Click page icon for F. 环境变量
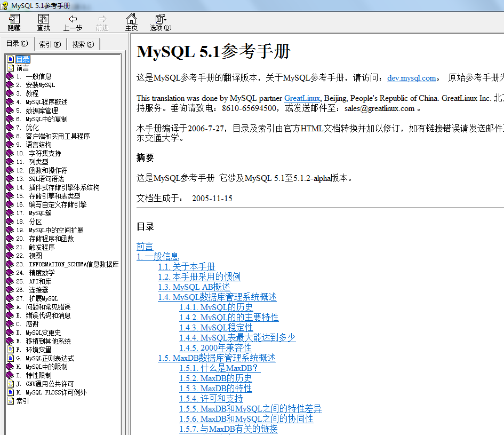The width and height of the screenshot is (504, 435). click(11, 350)
